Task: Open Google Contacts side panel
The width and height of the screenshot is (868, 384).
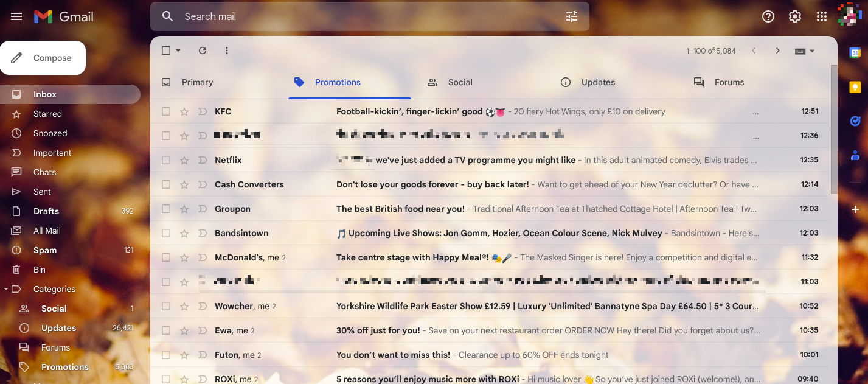Action: [x=855, y=155]
